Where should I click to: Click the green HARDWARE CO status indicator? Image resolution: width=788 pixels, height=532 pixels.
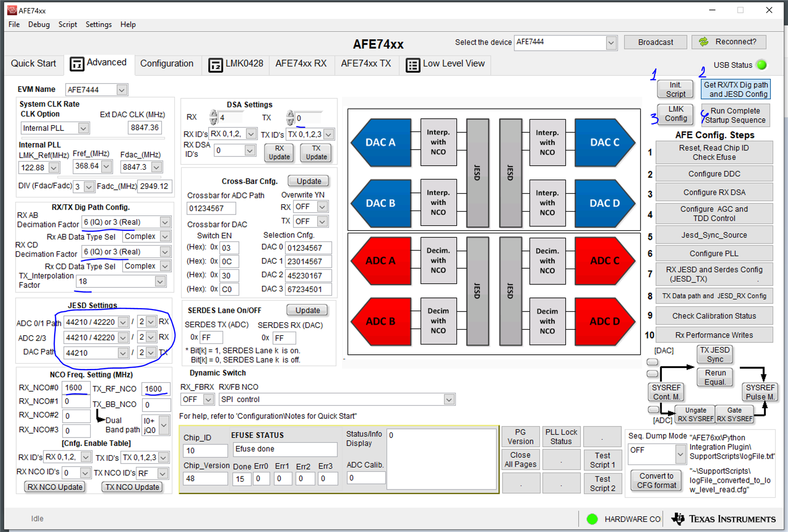(592, 519)
